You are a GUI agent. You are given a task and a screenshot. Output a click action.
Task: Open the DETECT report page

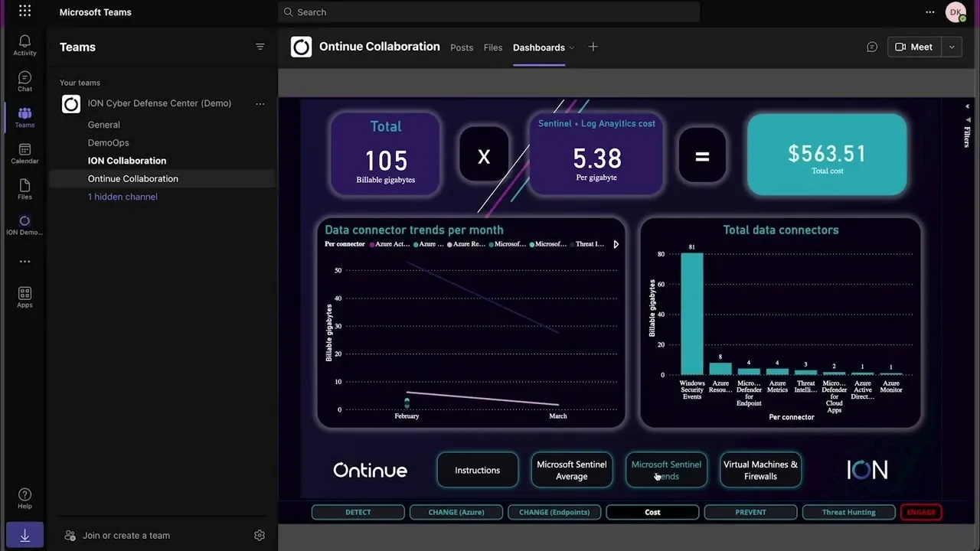[358, 512]
